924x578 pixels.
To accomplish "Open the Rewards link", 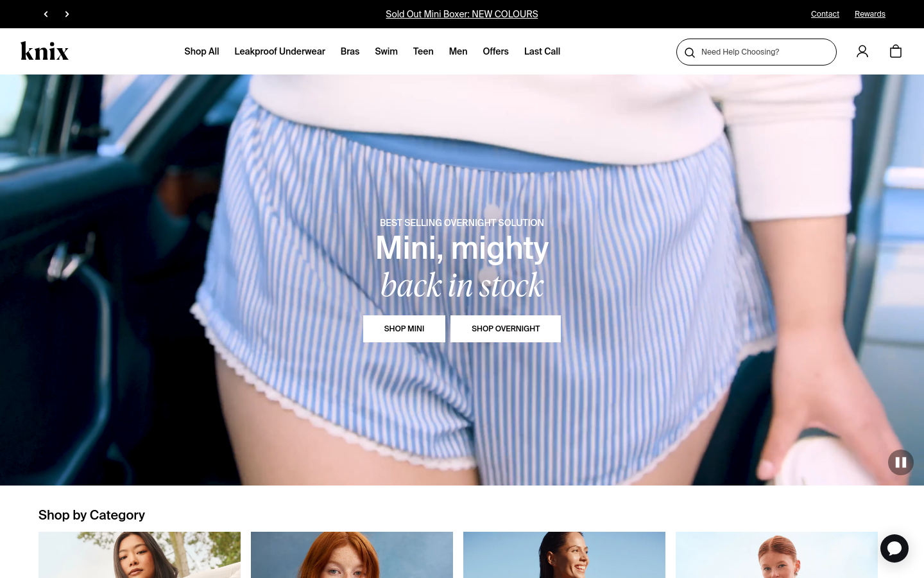I will 870,14.
